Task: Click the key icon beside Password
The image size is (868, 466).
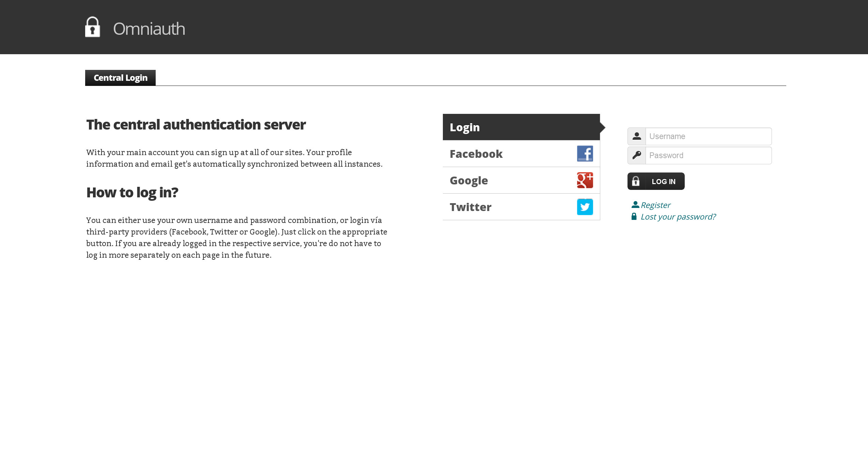Action: pos(637,155)
